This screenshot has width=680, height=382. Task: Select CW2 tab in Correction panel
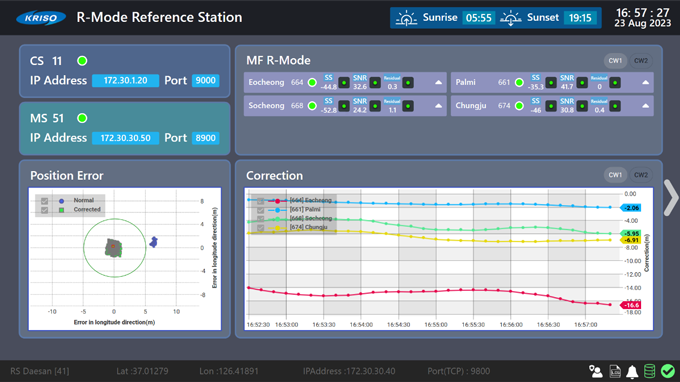click(641, 175)
